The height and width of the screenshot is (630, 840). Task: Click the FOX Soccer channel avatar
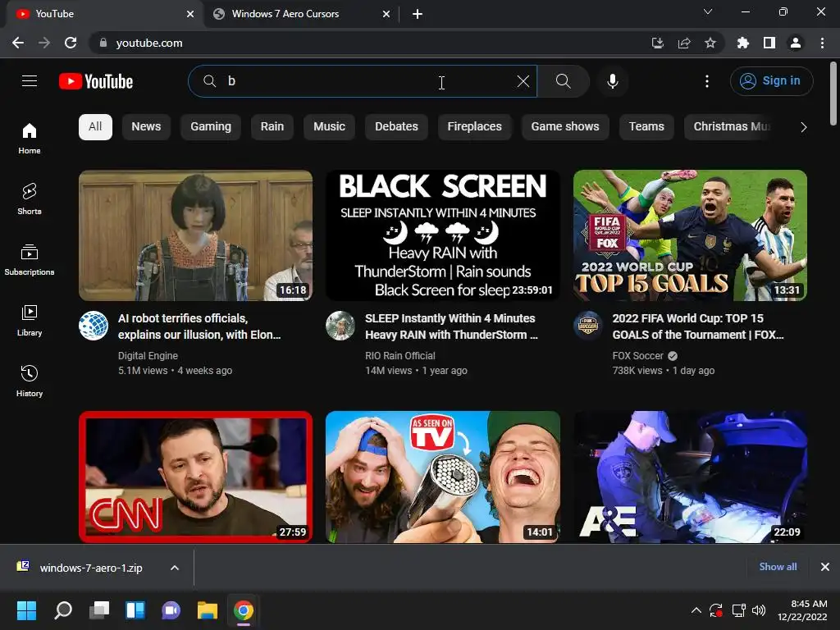pos(587,326)
